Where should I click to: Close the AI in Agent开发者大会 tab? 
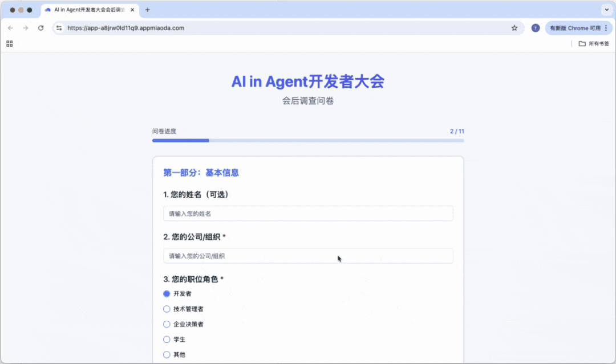(132, 10)
